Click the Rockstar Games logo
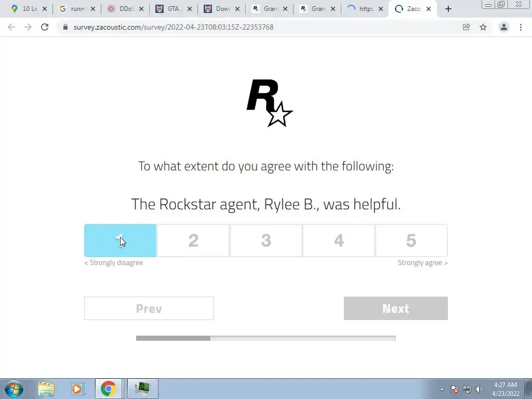Image resolution: width=532 pixels, height=399 pixels. (270, 103)
